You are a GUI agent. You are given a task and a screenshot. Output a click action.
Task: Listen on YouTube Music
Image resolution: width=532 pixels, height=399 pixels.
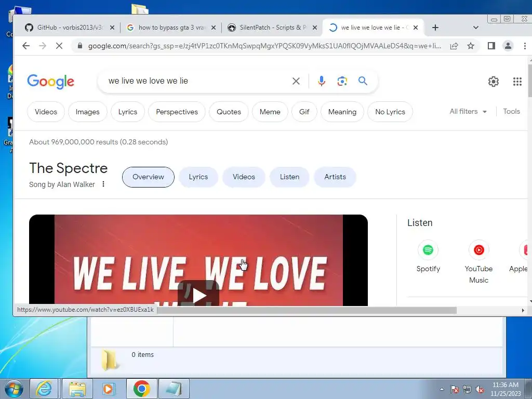click(478, 262)
